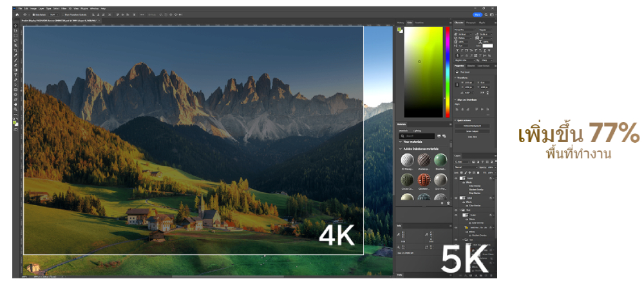Image resolution: width=644 pixels, height=281 pixels.
Task: Click the Remove Background button
Action: pos(472,125)
